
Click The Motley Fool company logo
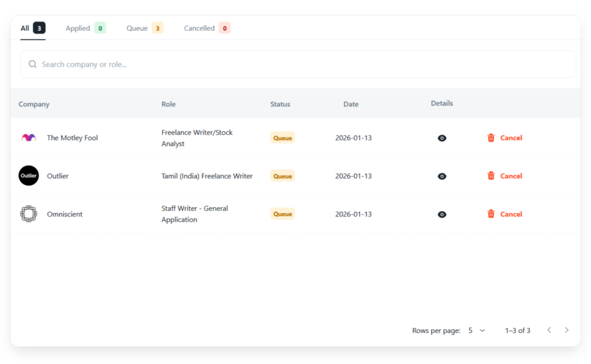28,138
